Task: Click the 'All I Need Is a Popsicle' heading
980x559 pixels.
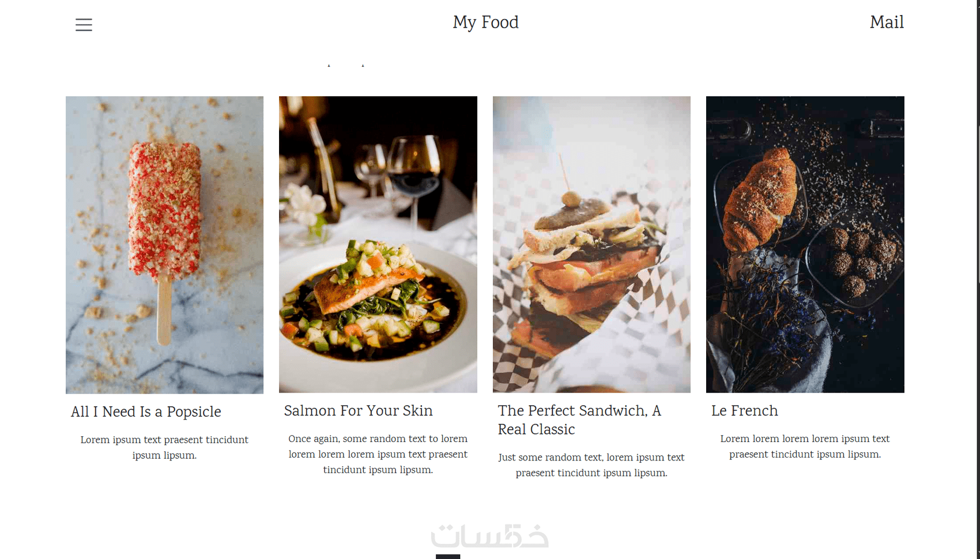Action: (x=146, y=411)
